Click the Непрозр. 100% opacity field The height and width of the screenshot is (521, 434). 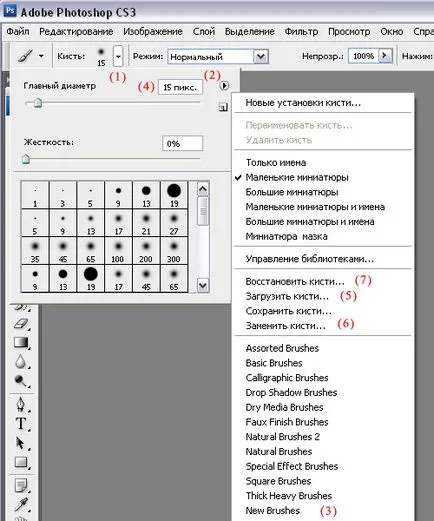pos(363,56)
